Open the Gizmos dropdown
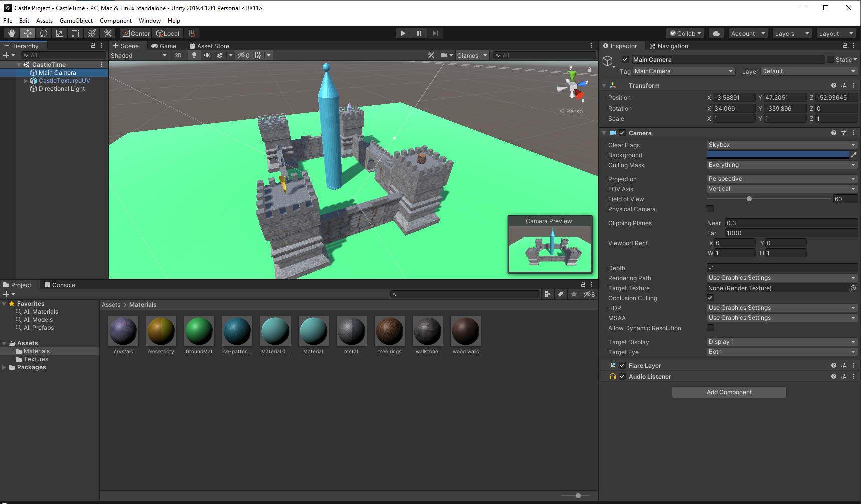The width and height of the screenshot is (861, 504). click(472, 55)
